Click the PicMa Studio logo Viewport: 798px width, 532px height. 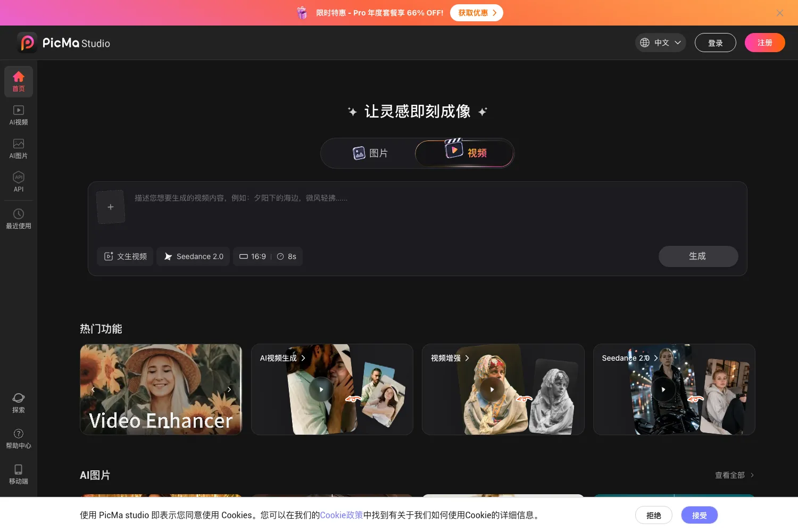click(63, 43)
